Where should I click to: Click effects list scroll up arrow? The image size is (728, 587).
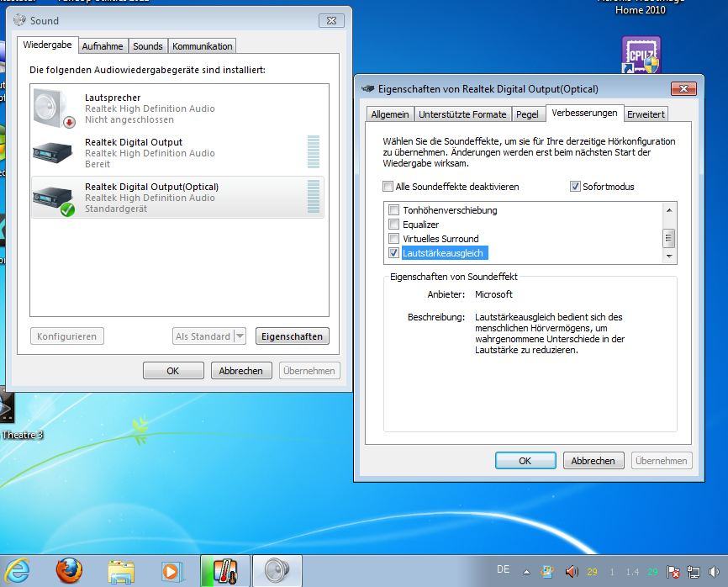(x=669, y=210)
